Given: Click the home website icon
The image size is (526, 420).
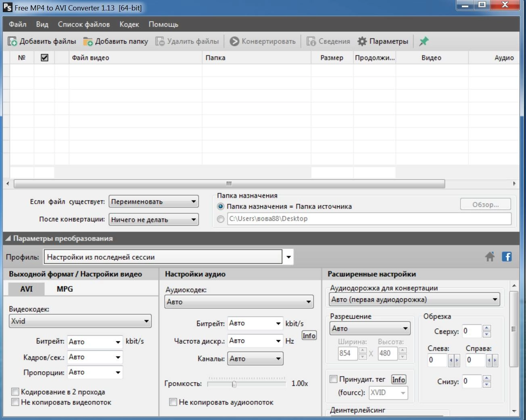Looking at the screenshot, I should (490, 256).
